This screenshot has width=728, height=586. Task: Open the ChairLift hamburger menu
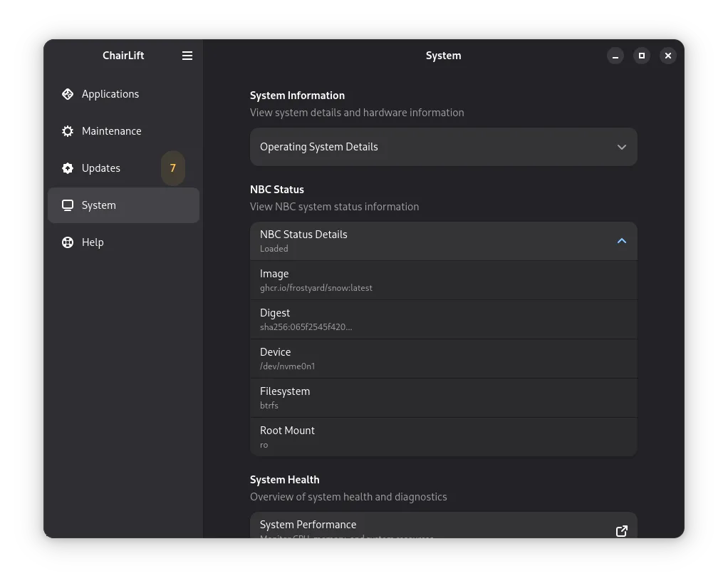(187, 56)
